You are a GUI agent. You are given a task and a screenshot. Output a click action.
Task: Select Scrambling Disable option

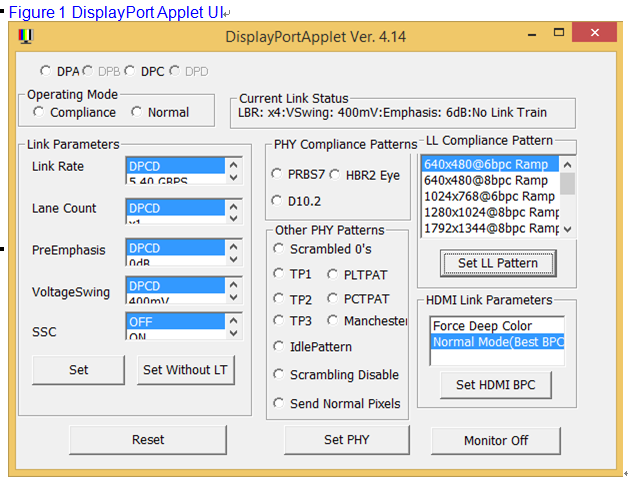coord(278,374)
